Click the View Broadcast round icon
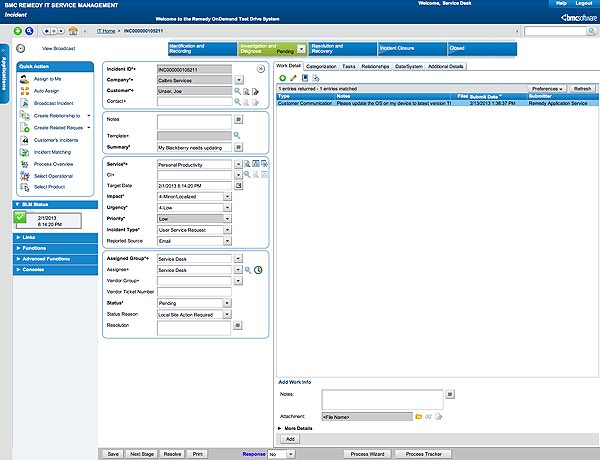The image size is (600, 460). tap(21, 48)
